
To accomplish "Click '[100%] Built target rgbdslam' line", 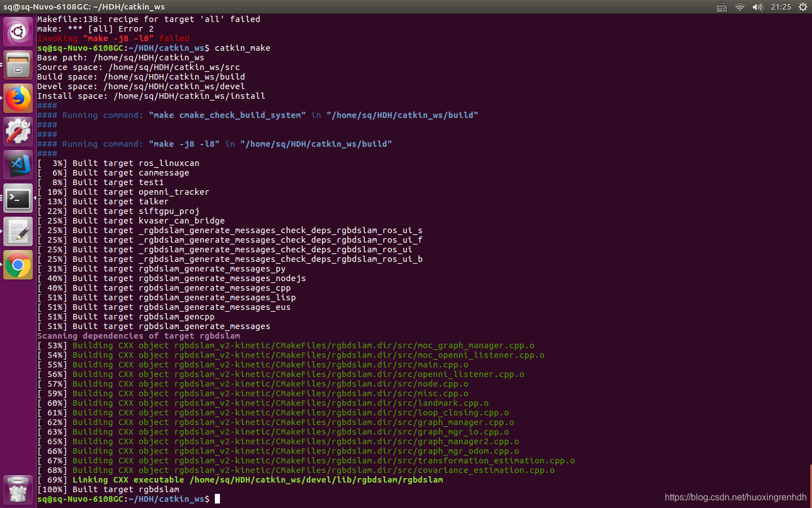I will coord(108,489).
